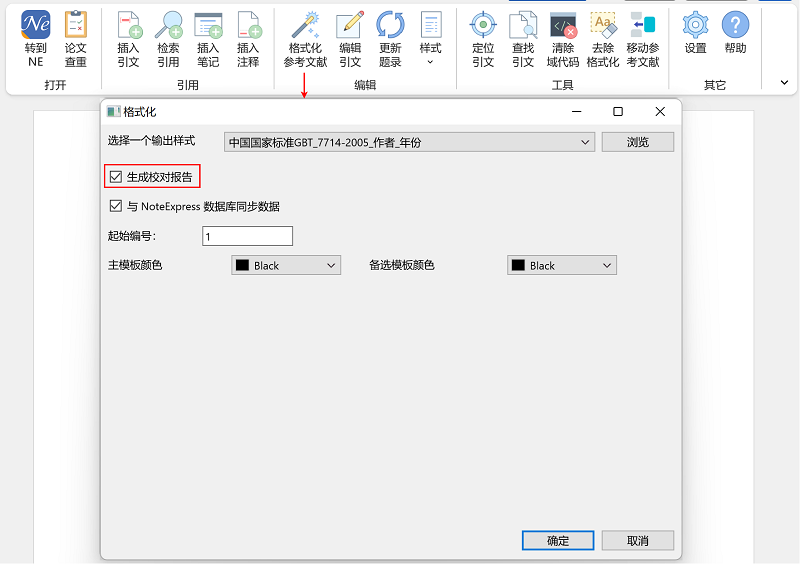Open NoteExpress via 转到NE icon
800x564 pixels.
(35, 39)
